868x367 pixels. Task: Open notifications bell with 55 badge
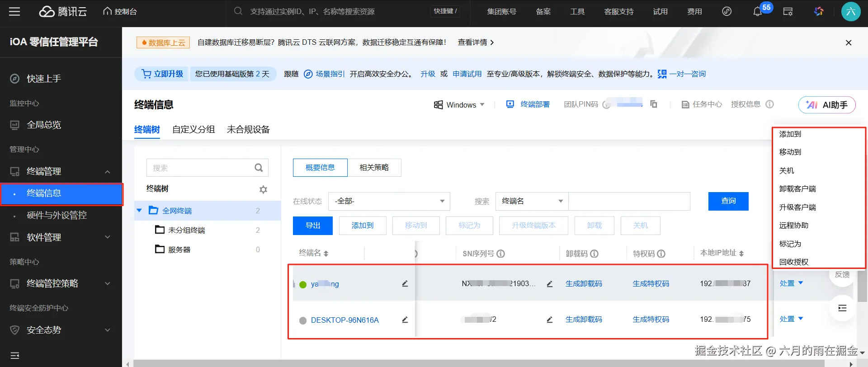[758, 11]
